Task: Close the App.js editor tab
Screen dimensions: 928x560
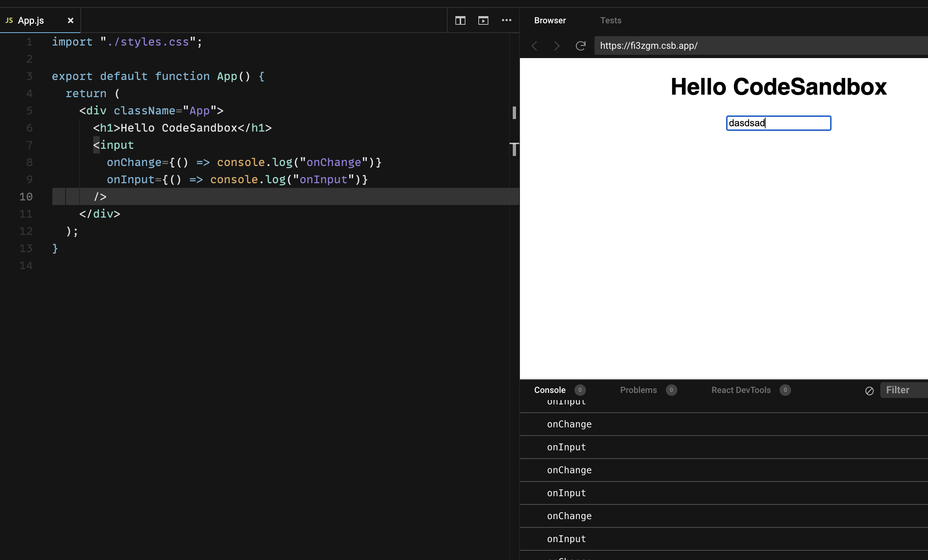Action: pos(70,20)
